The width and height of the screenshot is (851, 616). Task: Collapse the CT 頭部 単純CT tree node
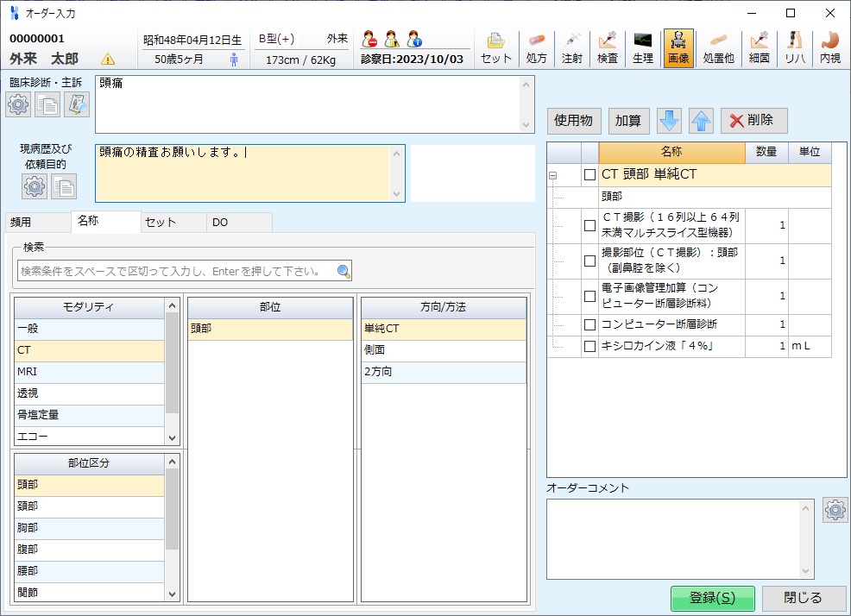553,175
